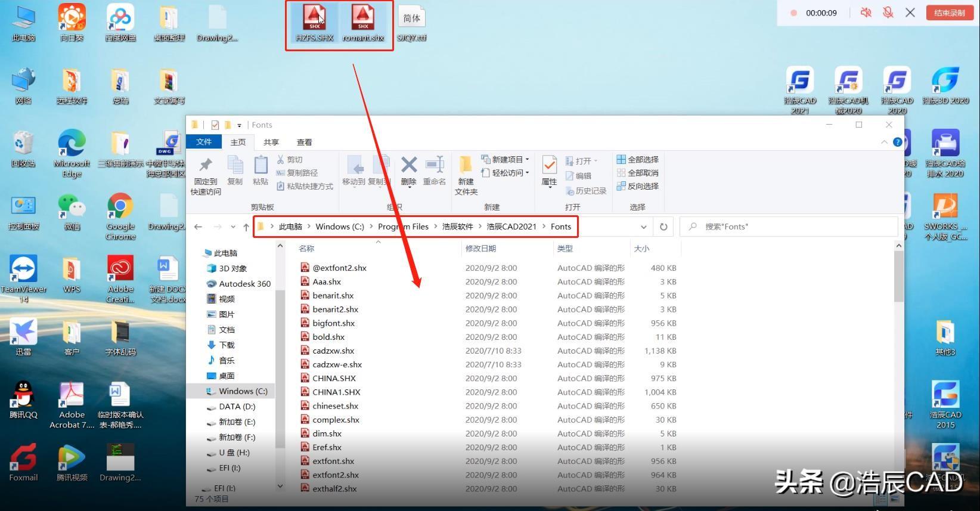
Task: Click Select none (全部取消)
Action: (x=637, y=173)
